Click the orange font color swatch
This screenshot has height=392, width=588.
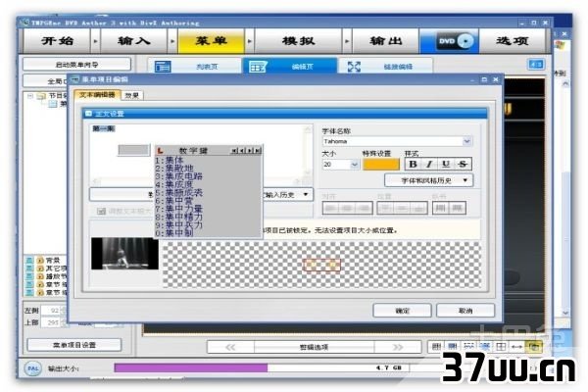pyautogui.click(x=380, y=165)
